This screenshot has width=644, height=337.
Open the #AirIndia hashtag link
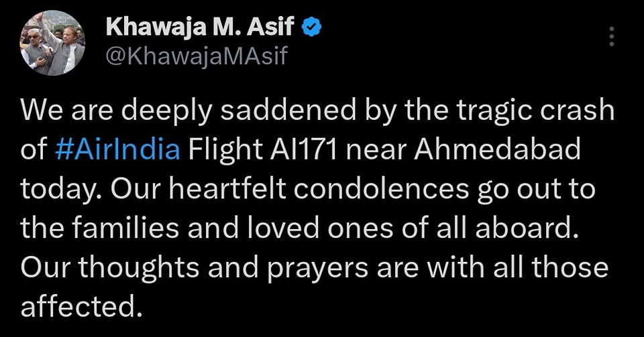click(x=117, y=149)
